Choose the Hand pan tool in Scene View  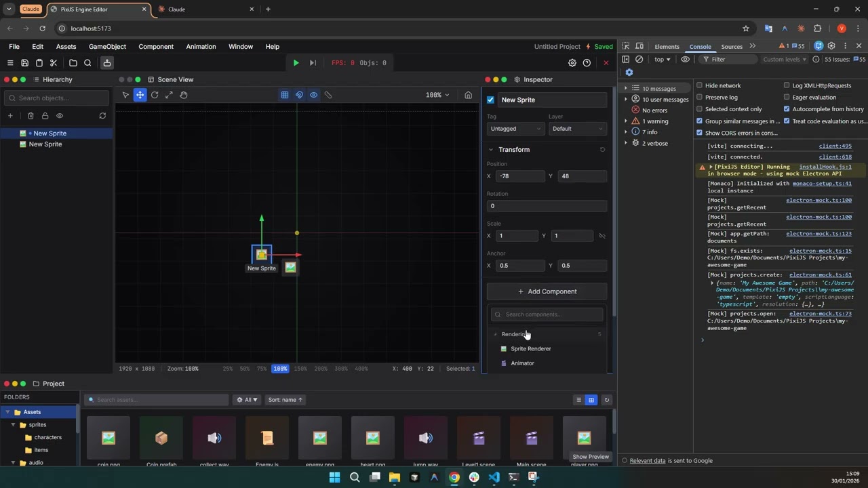pos(184,95)
